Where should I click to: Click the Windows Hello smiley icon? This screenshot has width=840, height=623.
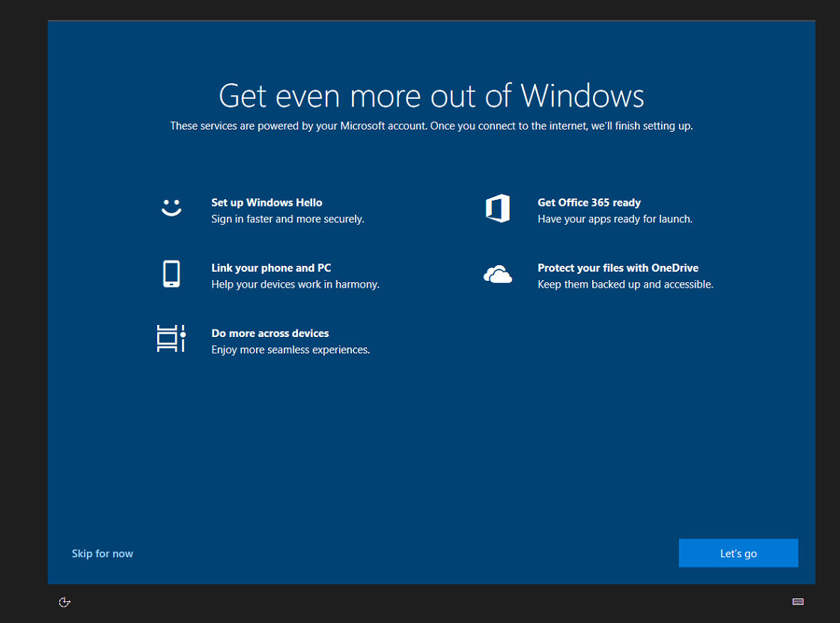[x=171, y=208]
